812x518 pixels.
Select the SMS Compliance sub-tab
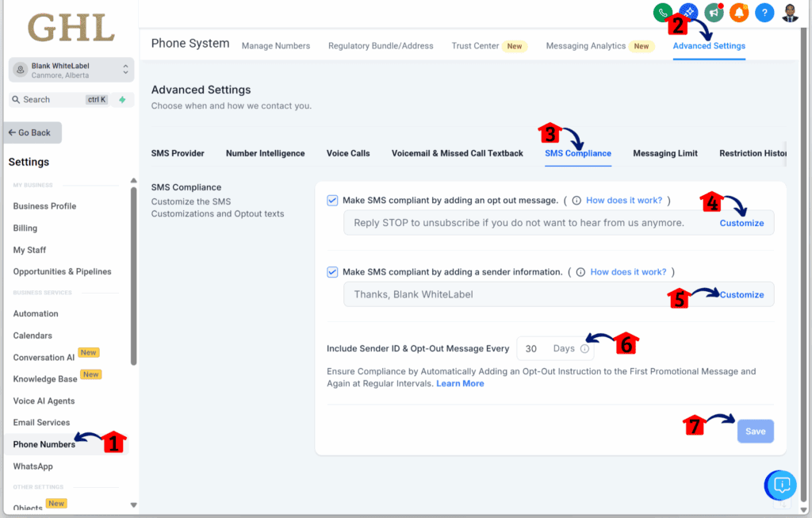pyautogui.click(x=578, y=153)
